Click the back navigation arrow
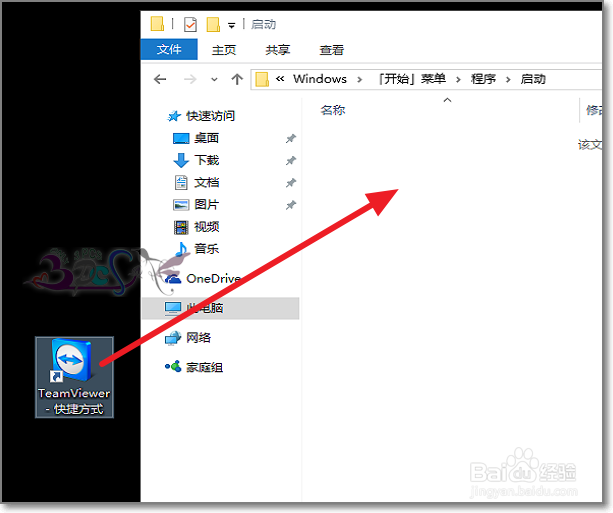613x513 pixels. (x=160, y=79)
